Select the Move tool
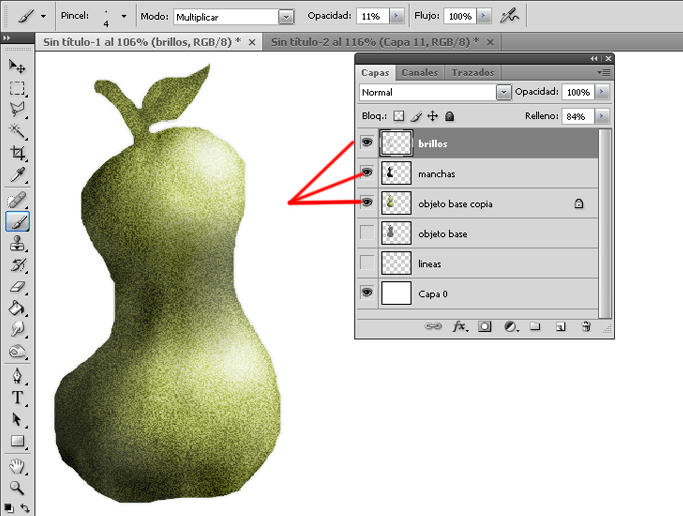The height and width of the screenshot is (516, 683). [17, 66]
